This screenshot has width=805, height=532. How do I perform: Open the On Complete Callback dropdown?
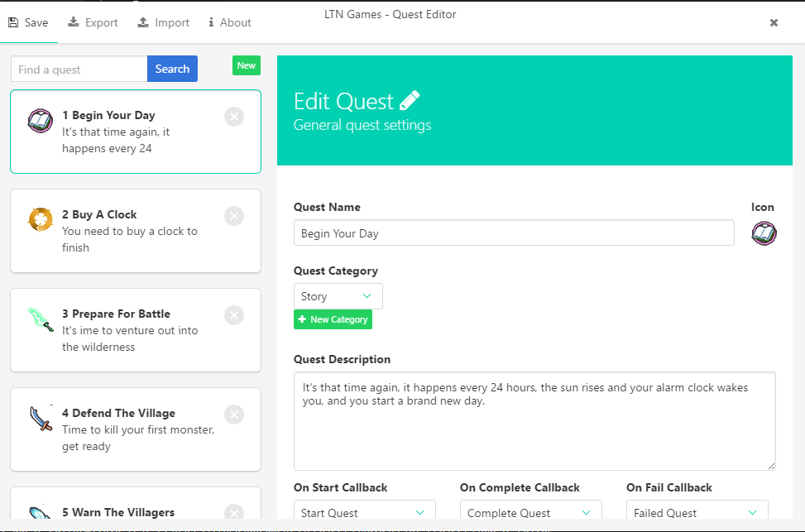pyautogui.click(x=531, y=510)
